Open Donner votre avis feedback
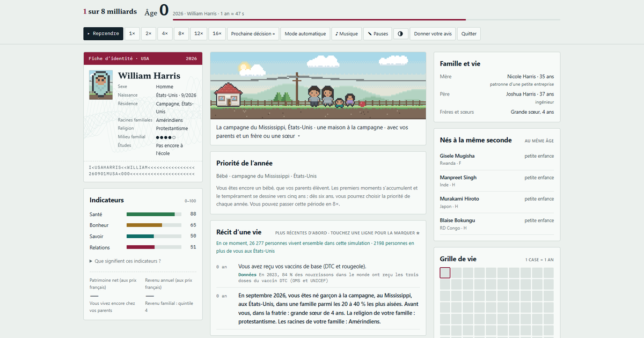 433,34
